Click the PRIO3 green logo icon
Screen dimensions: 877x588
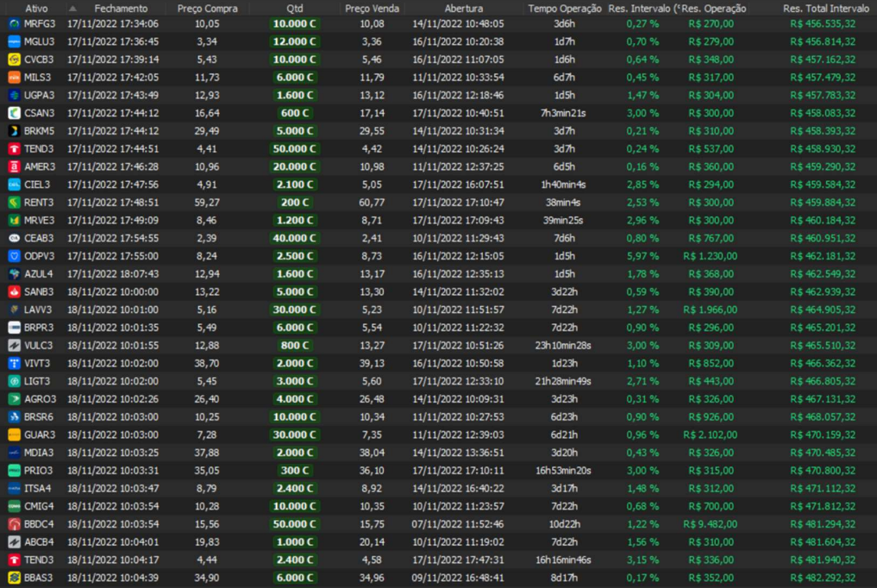(14, 471)
